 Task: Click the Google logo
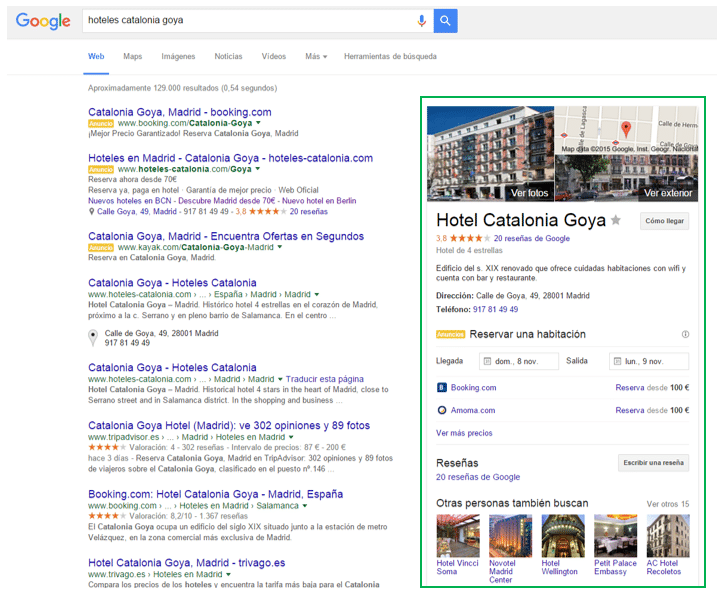43,21
